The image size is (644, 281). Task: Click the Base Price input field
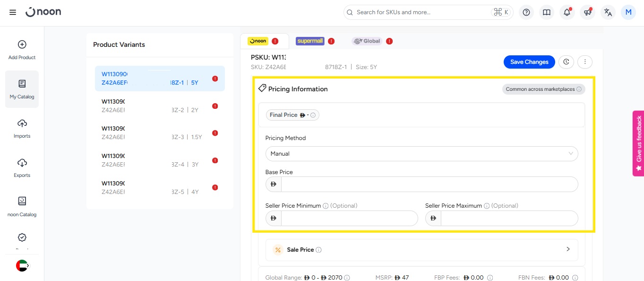pyautogui.click(x=429, y=184)
